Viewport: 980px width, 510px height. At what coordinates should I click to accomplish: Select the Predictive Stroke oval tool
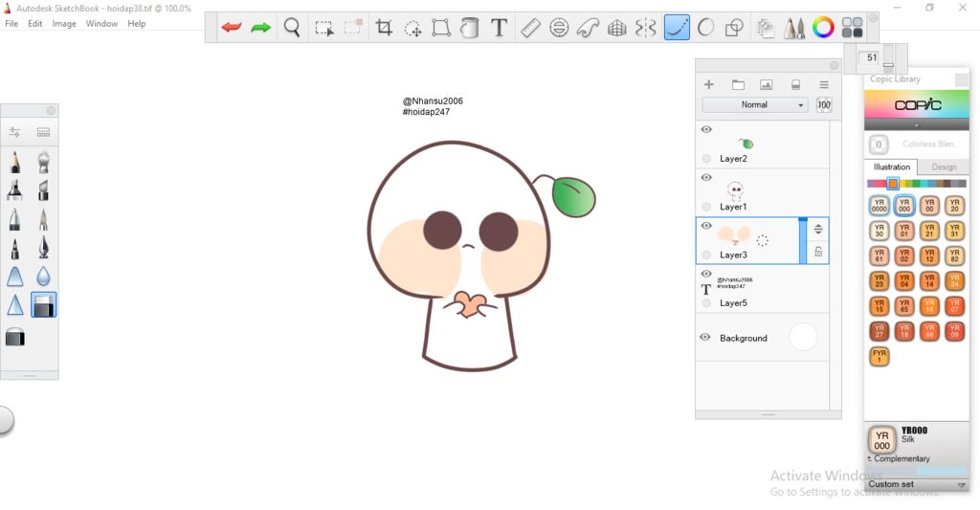(x=705, y=28)
